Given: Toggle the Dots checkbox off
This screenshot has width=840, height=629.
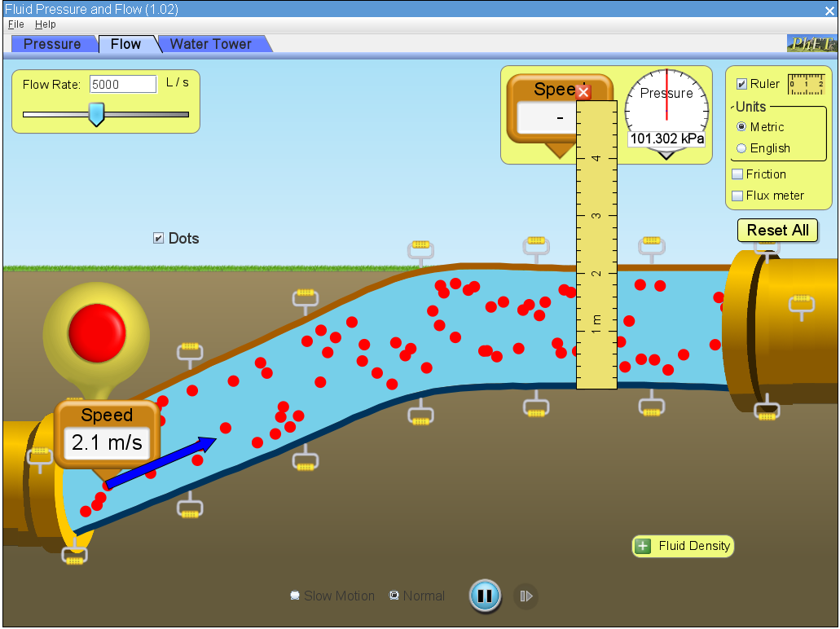Looking at the screenshot, I should pos(156,238).
